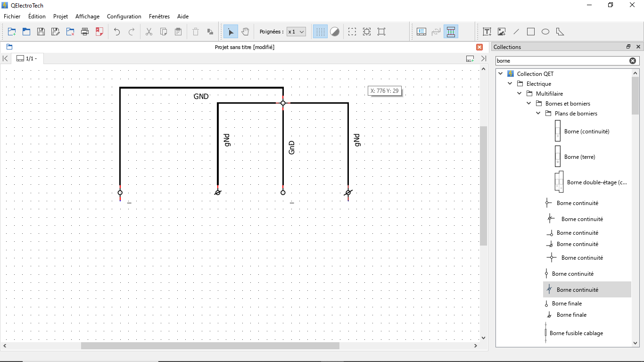Viewport: 644px width, 362px height.
Task: Open the Configuration menu
Action: pos(124,16)
